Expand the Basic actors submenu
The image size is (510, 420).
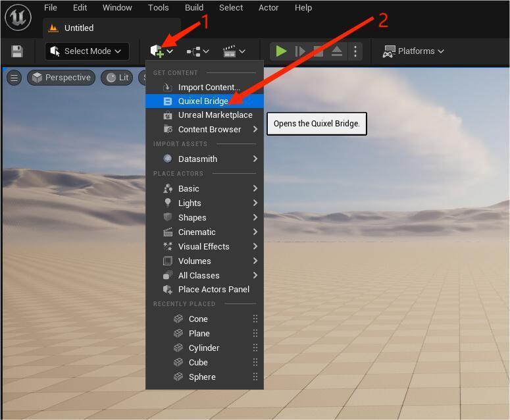pos(205,188)
